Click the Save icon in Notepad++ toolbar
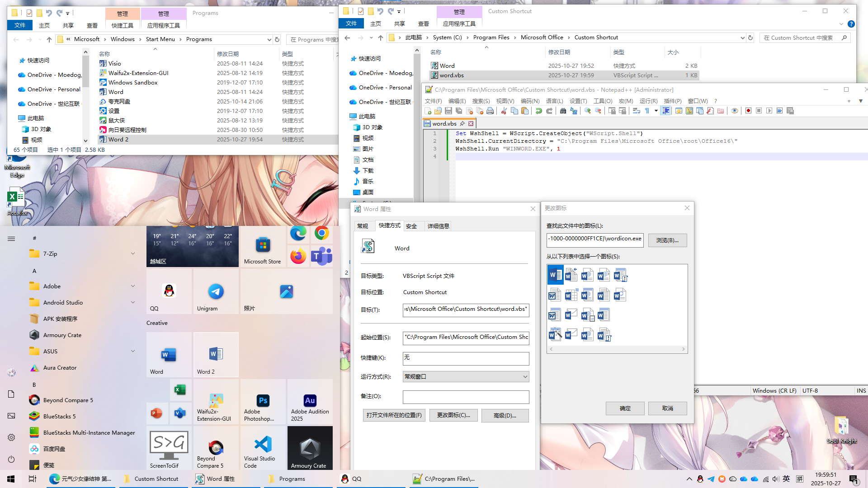 pyautogui.click(x=448, y=111)
